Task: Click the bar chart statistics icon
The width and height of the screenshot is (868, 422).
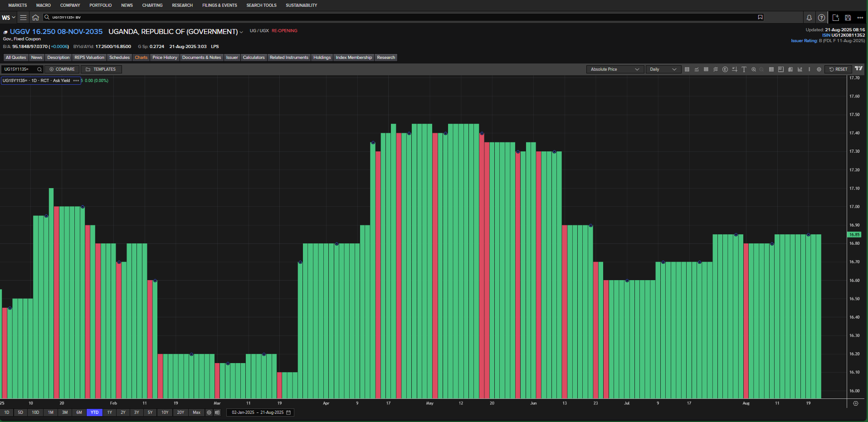Action: (x=800, y=69)
